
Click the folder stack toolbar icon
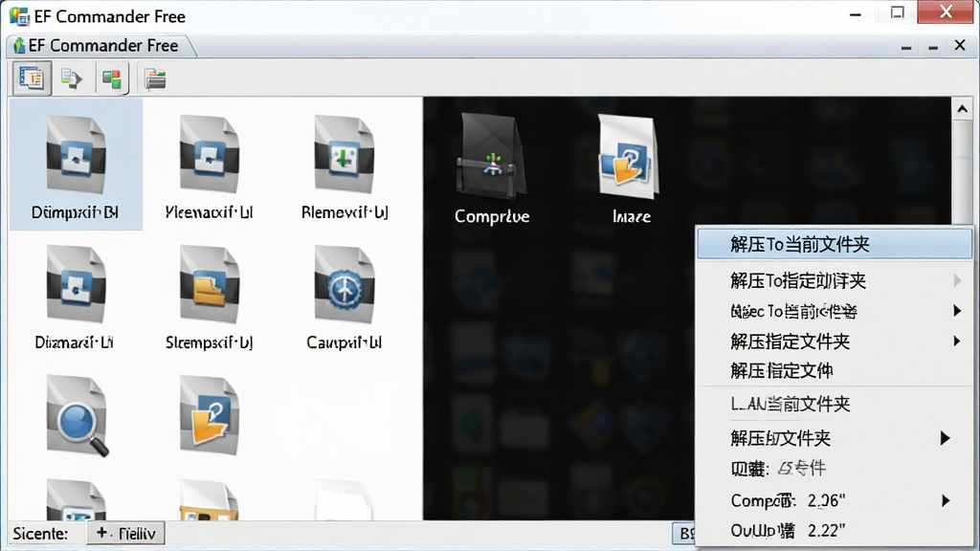tap(154, 78)
